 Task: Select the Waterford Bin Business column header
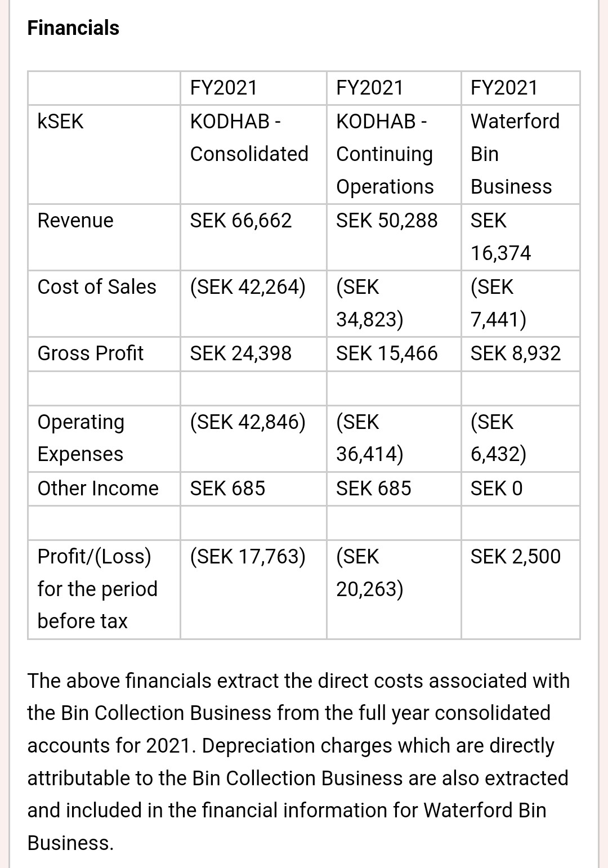[515, 154]
